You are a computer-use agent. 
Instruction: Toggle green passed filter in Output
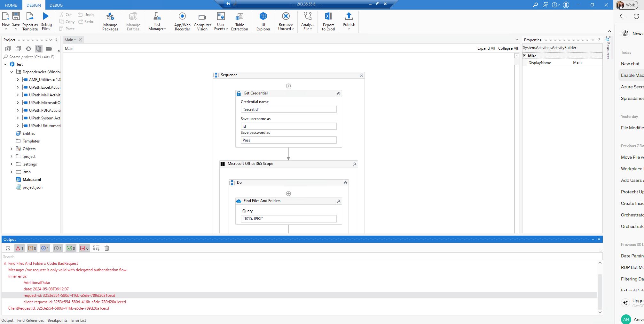pyautogui.click(x=71, y=248)
